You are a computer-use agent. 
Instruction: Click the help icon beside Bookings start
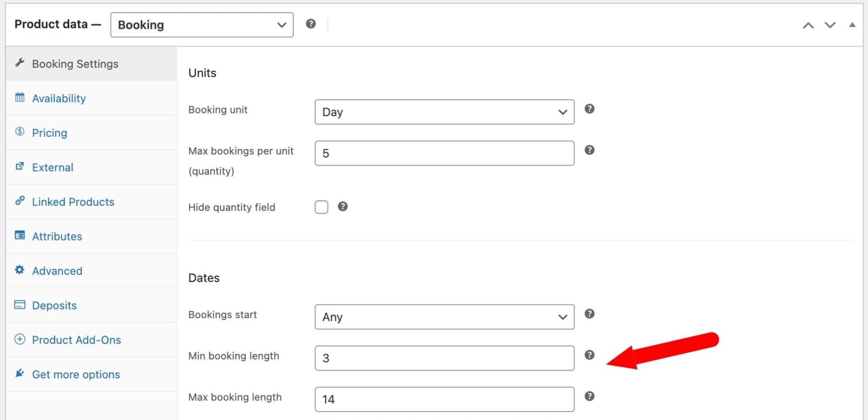pos(589,314)
